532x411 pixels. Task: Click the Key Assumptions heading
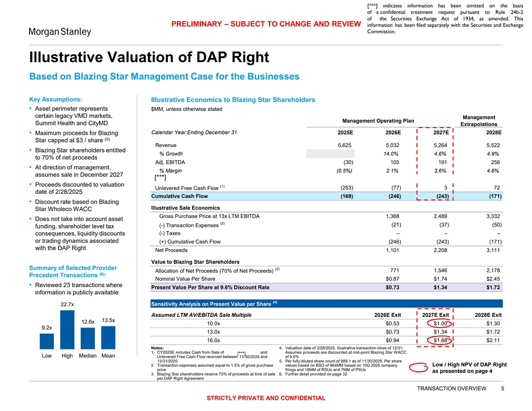(56, 99)
